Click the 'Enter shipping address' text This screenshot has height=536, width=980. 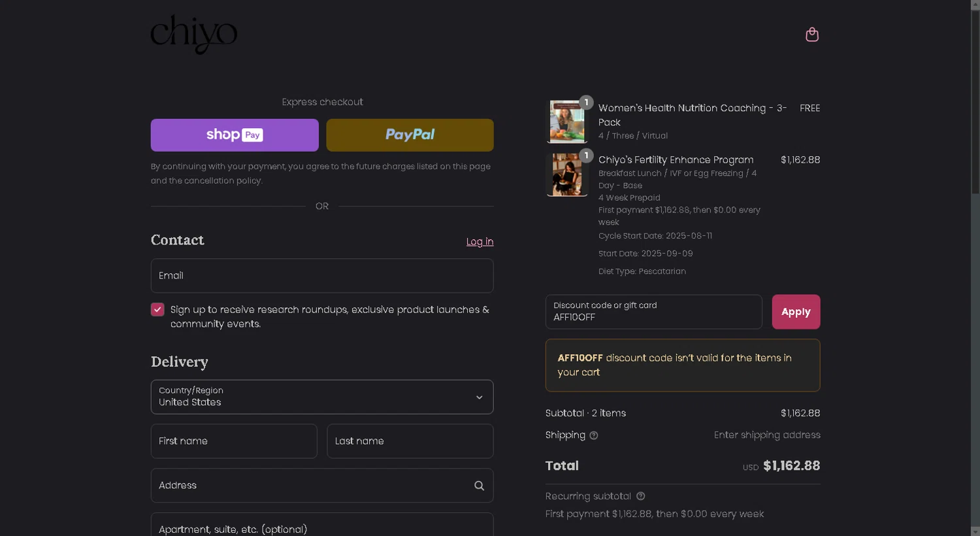pyautogui.click(x=767, y=435)
